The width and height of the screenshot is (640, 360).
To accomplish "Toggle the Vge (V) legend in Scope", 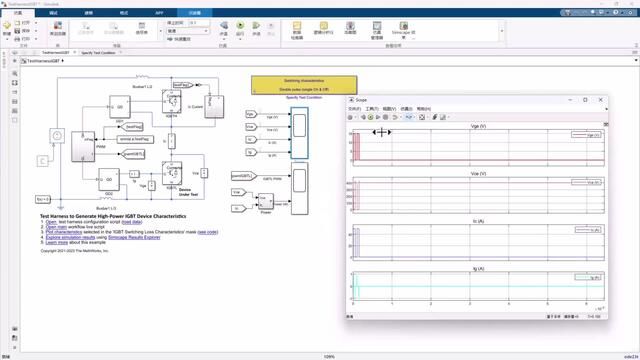I will [x=586, y=135].
